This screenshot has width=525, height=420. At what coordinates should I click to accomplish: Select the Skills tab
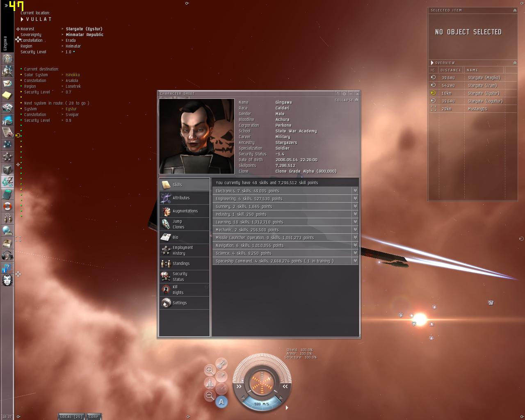pos(184,185)
